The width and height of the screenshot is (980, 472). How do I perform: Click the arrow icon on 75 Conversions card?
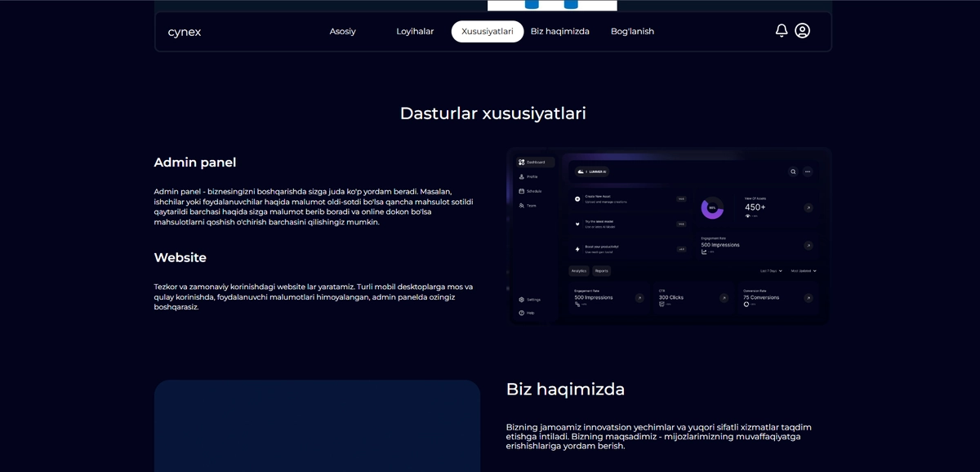pos(808,298)
